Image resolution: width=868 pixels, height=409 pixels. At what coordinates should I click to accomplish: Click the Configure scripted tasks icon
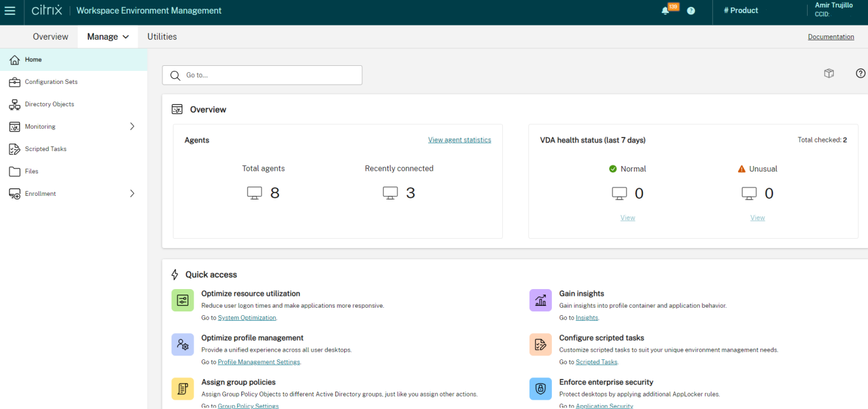click(x=540, y=344)
